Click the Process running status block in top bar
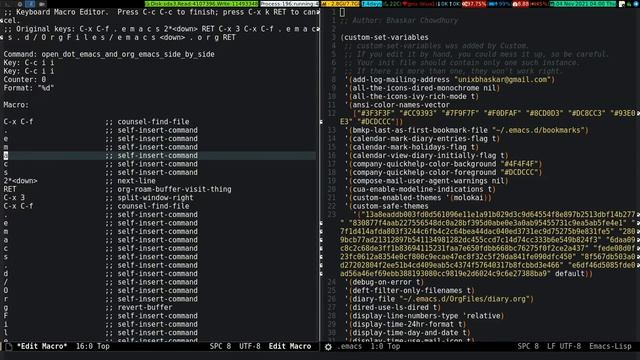 coord(289,4)
